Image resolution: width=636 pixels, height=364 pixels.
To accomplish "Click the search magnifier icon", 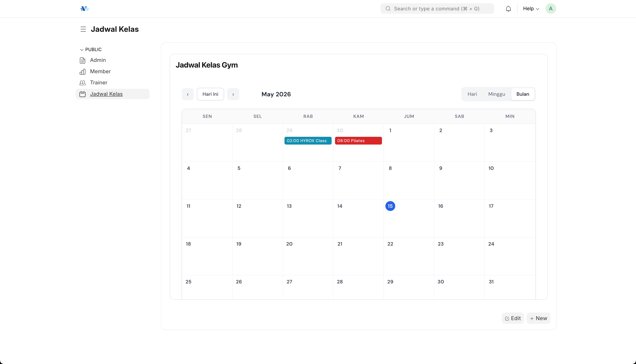I will pyautogui.click(x=388, y=9).
